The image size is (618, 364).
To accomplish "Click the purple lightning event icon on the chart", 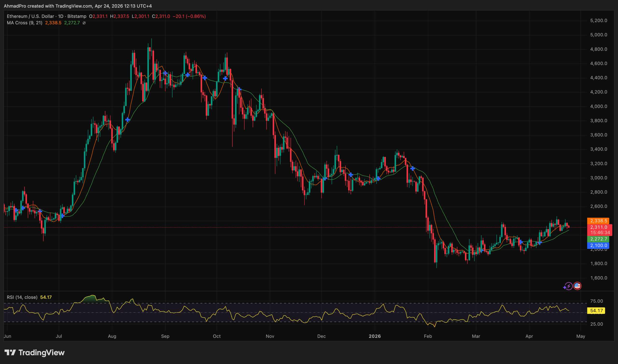I will 569,286.
